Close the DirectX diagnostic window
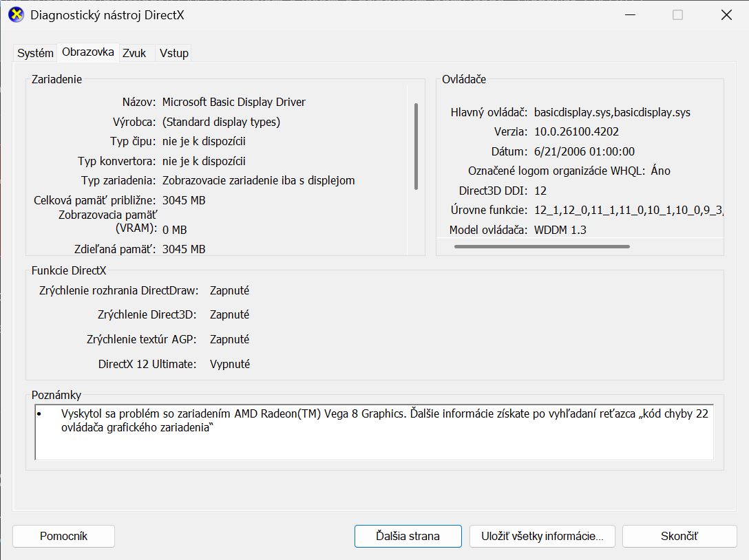Image resolution: width=749 pixels, height=560 pixels. click(x=726, y=15)
